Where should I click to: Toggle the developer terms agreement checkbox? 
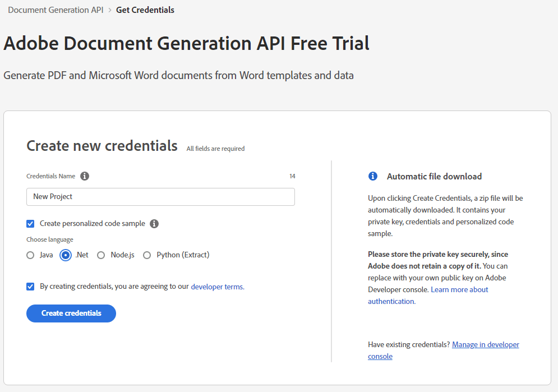(x=30, y=287)
